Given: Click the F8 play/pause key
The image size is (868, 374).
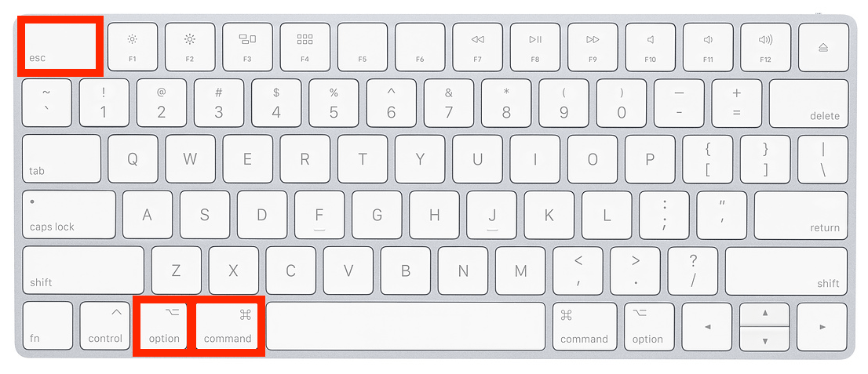Looking at the screenshot, I should (x=535, y=47).
